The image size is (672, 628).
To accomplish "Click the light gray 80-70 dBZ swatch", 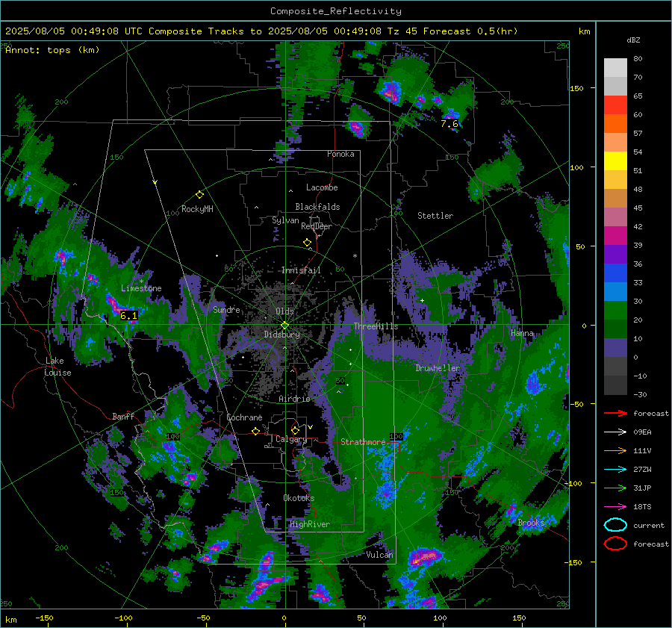I will [615, 68].
